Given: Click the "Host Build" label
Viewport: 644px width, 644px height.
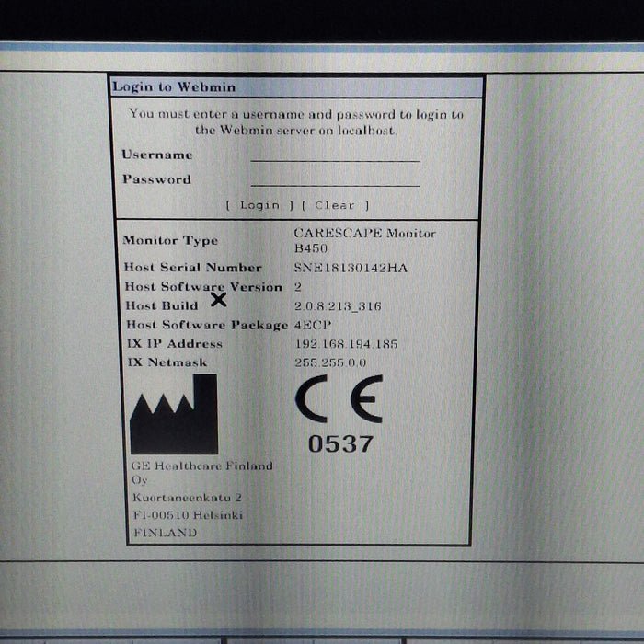Looking at the screenshot, I should 162,305.
